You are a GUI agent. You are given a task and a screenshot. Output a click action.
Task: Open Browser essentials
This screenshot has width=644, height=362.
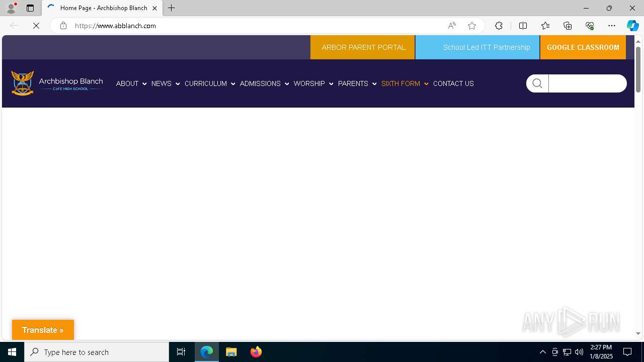pos(590,26)
